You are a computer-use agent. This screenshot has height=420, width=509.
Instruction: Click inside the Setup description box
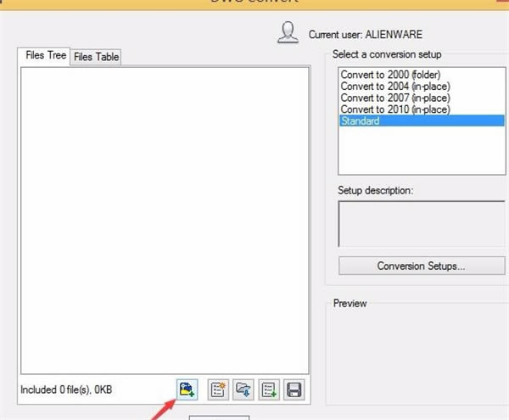click(x=422, y=224)
